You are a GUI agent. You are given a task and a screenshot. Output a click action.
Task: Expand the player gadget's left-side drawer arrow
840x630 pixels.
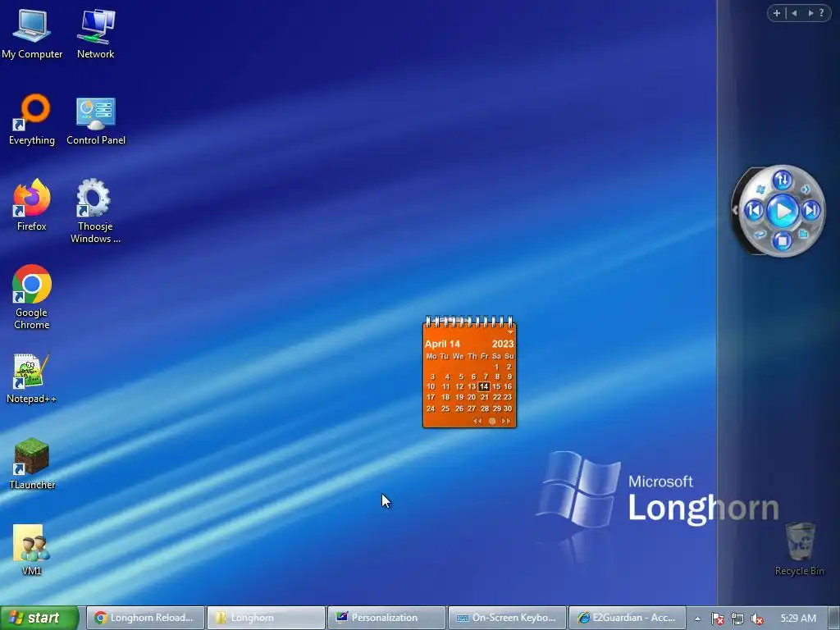point(735,210)
